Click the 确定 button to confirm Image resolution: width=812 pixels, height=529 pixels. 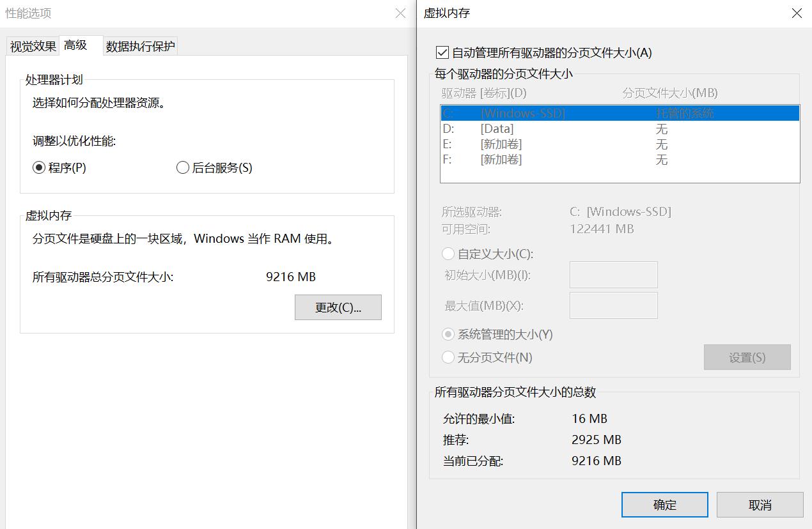pos(664,504)
